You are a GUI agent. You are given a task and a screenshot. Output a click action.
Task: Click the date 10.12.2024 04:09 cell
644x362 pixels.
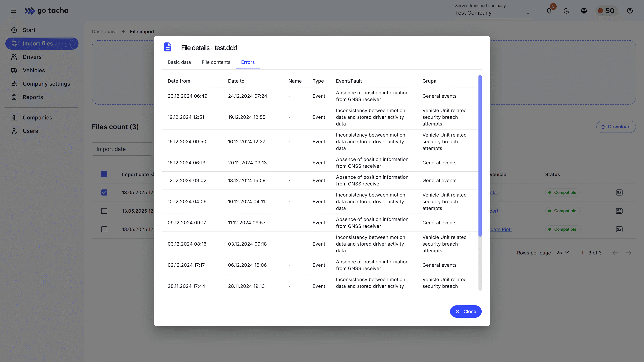[x=187, y=202]
